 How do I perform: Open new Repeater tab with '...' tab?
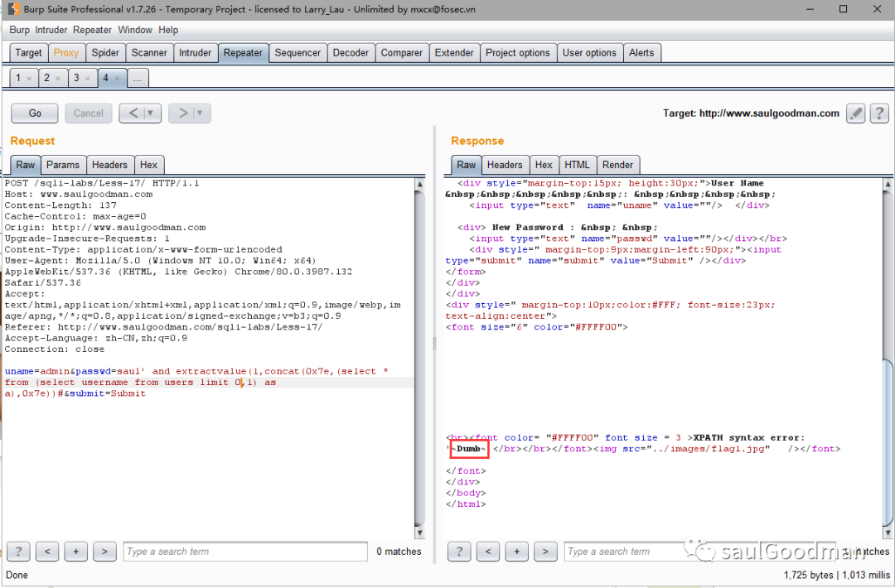pyautogui.click(x=138, y=78)
